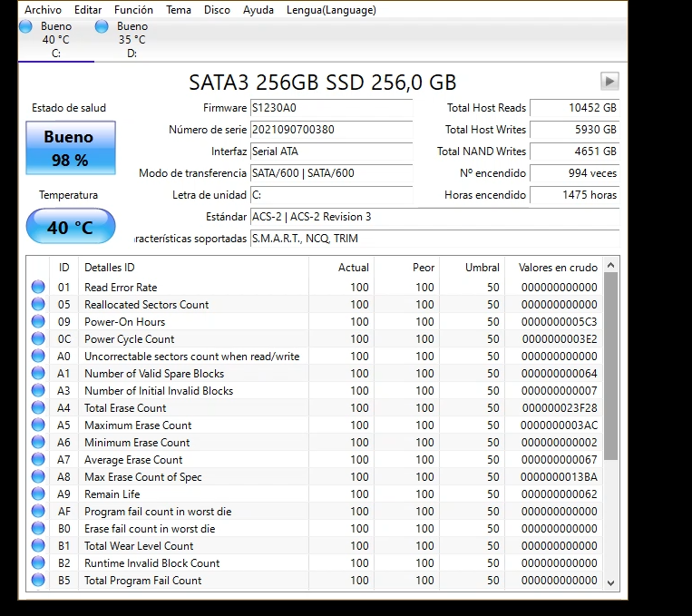This screenshot has height=616, width=692.
Task: Open the Tema menu
Action: tap(179, 10)
